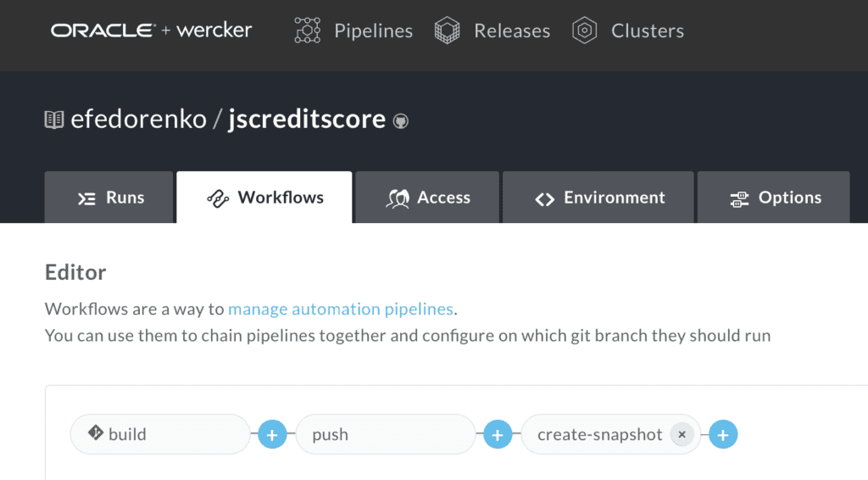Switch to the Runs tab
Viewport: 868px width, 480px height.
[x=109, y=198]
